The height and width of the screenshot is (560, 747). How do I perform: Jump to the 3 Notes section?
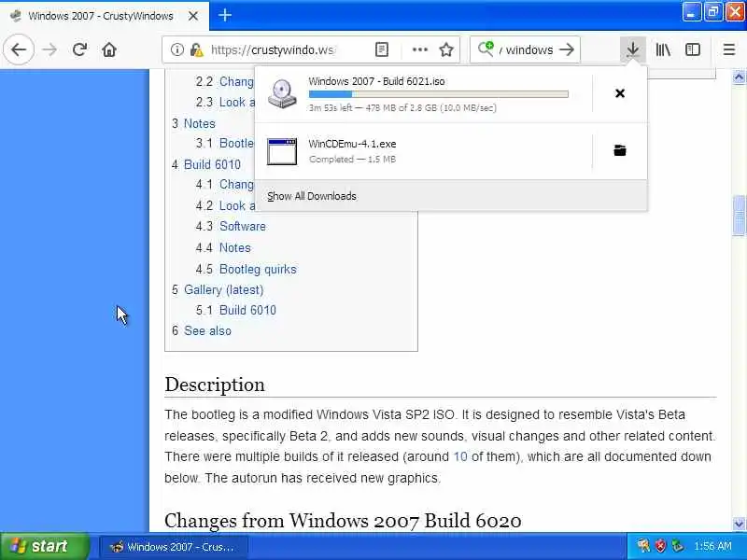point(193,123)
